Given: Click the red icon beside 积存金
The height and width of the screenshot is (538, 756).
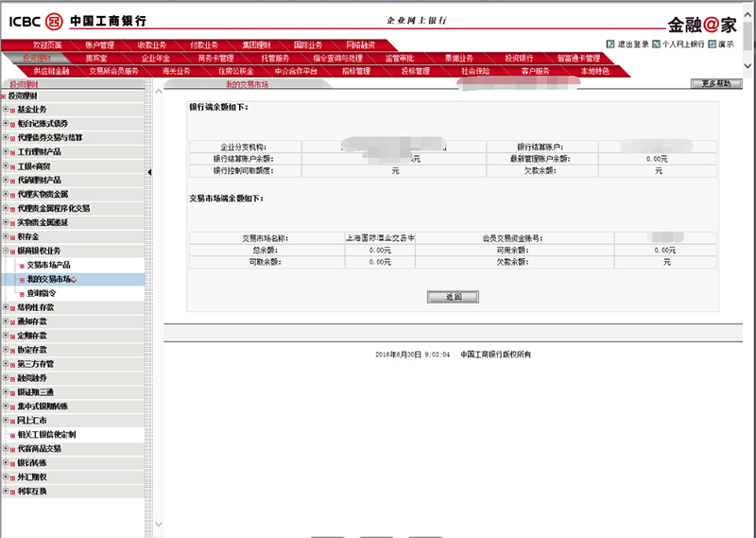Looking at the screenshot, I should 12,236.
